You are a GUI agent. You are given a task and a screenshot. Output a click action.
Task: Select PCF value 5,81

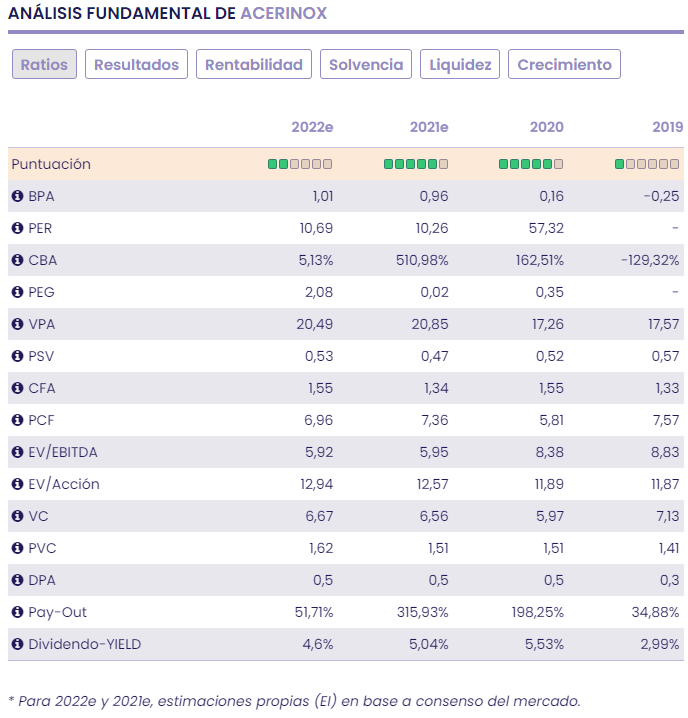pos(551,420)
